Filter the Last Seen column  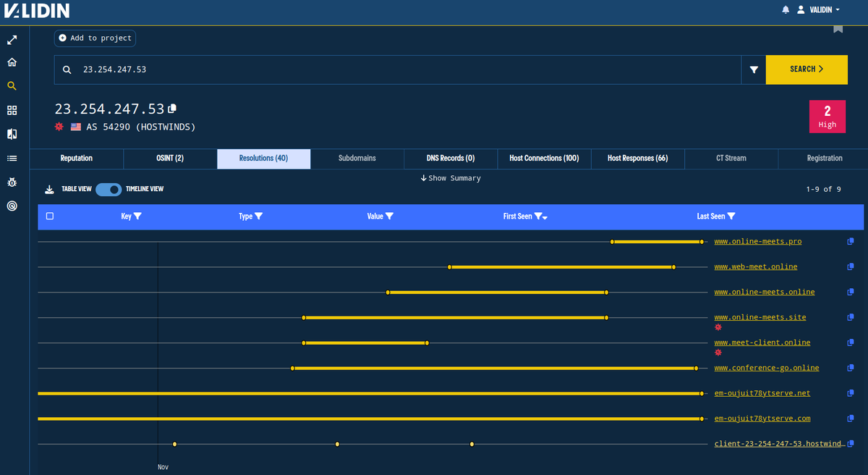pyautogui.click(x=731, y=217)
